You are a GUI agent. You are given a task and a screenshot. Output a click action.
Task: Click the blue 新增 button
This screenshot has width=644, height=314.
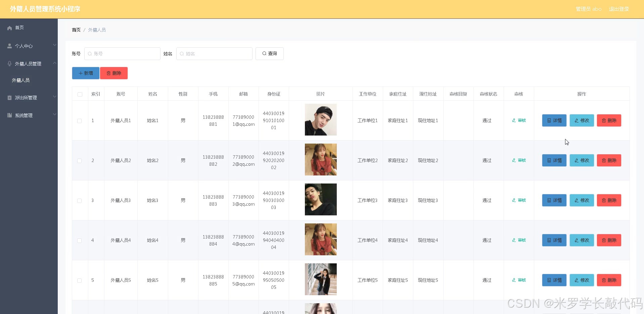pyautogui.click(x=86, y=73)
